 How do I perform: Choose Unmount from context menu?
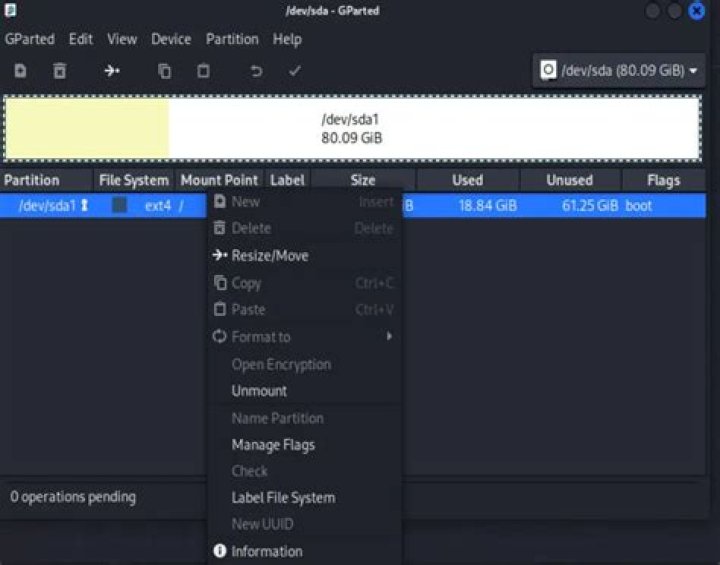[x=305, y=390]
